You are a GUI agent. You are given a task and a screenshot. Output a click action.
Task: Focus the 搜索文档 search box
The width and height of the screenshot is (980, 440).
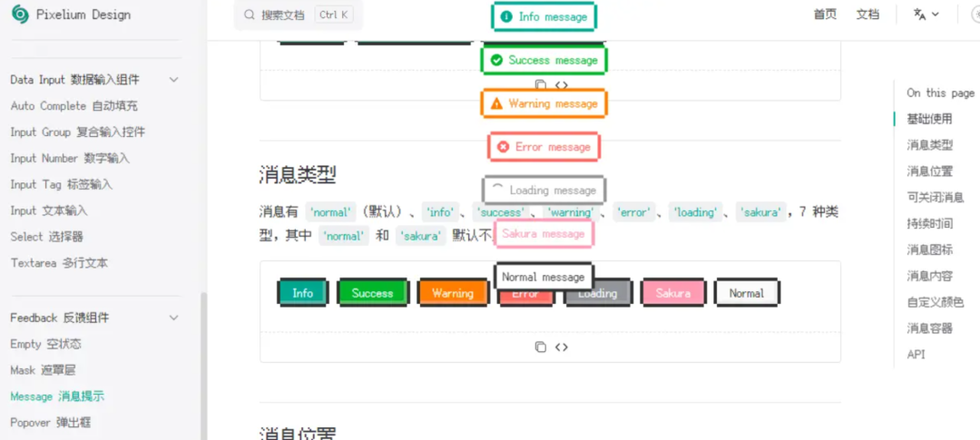click(x=299, y=15)
